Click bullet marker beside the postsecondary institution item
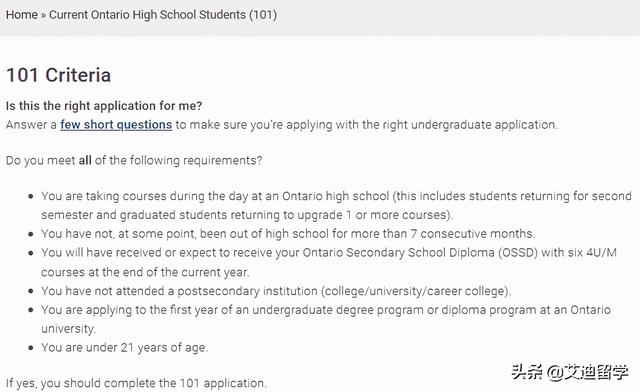 click(31, 291)
